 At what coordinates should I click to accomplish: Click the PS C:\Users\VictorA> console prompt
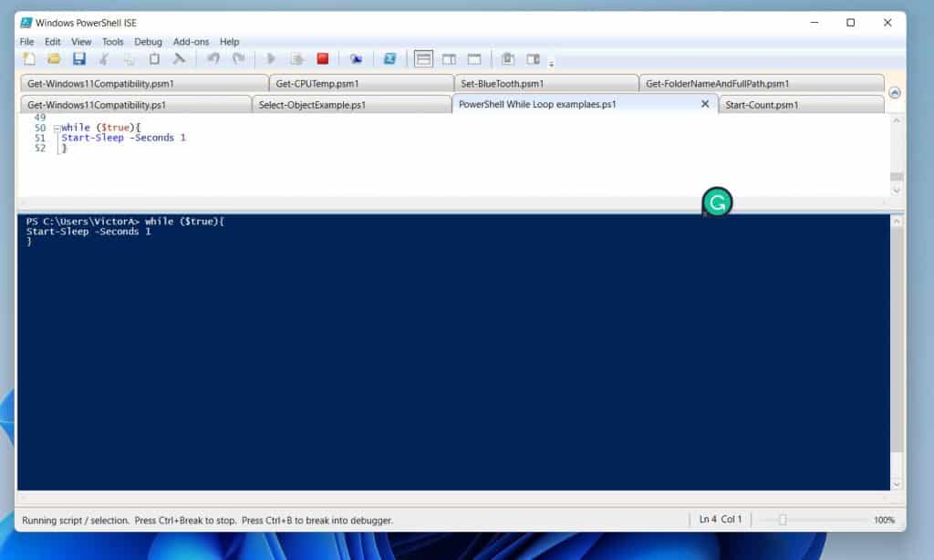point(82,222)
